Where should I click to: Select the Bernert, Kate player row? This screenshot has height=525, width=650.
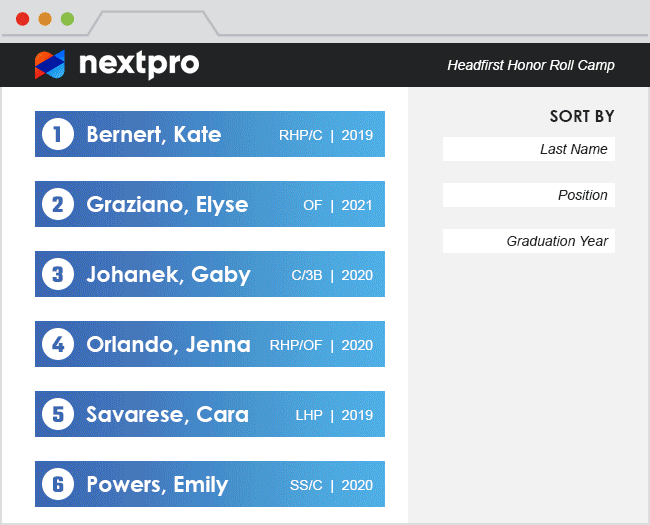pos(210,134)
